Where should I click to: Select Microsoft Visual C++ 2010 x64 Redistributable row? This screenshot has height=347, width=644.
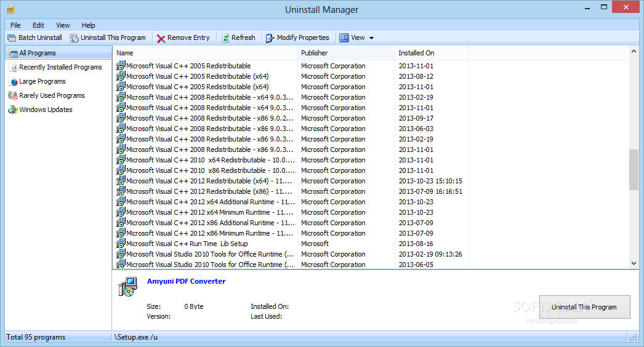point(290,160)
